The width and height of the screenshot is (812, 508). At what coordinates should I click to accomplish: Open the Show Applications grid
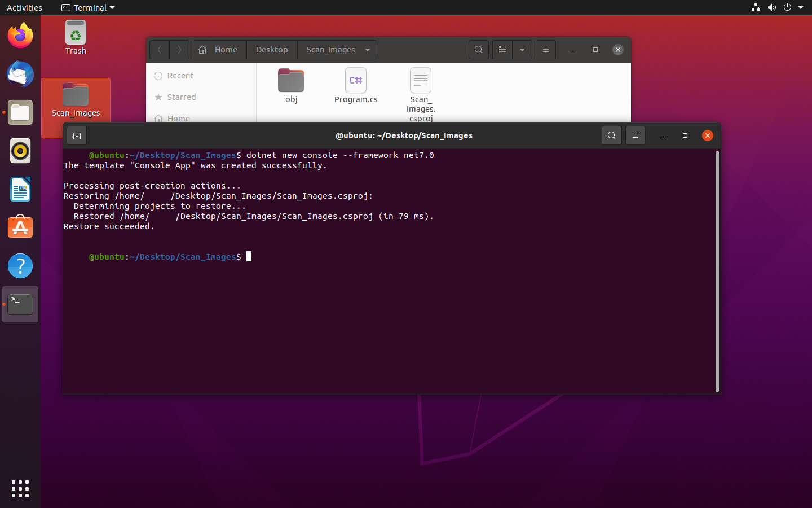(20, 489)
